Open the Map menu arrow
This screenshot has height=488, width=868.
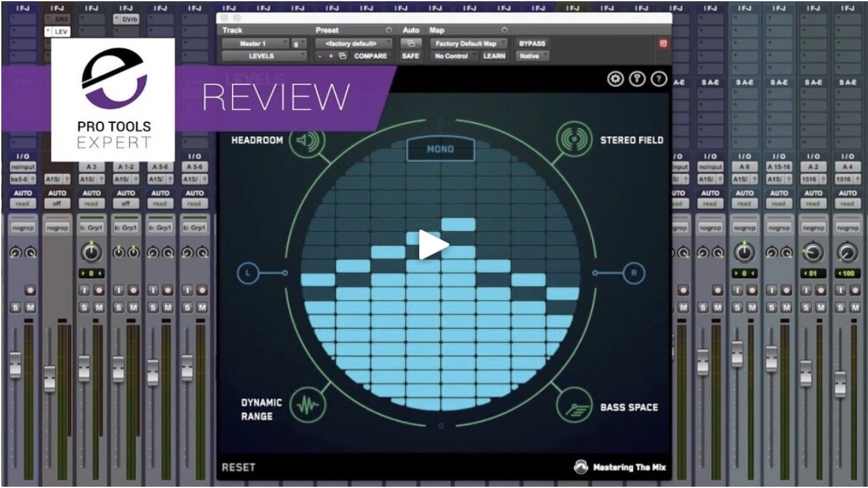tap(504, 30)
